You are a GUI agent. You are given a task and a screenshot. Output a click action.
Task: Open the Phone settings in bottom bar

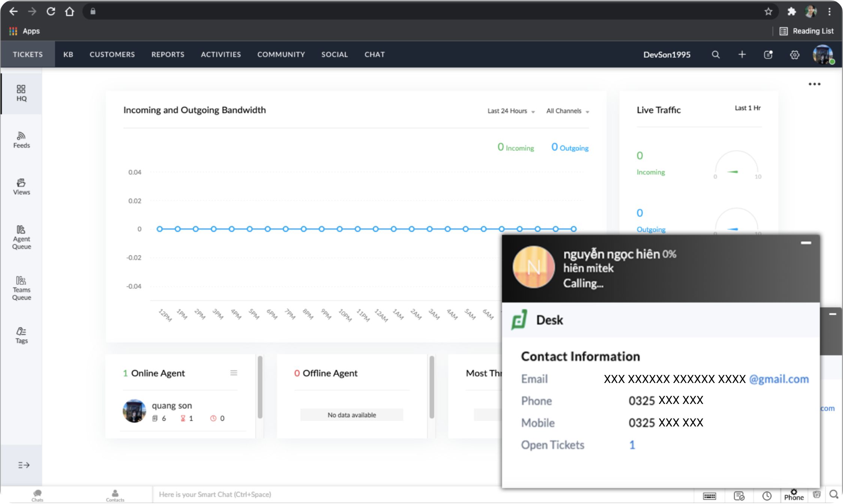point(794,495)
